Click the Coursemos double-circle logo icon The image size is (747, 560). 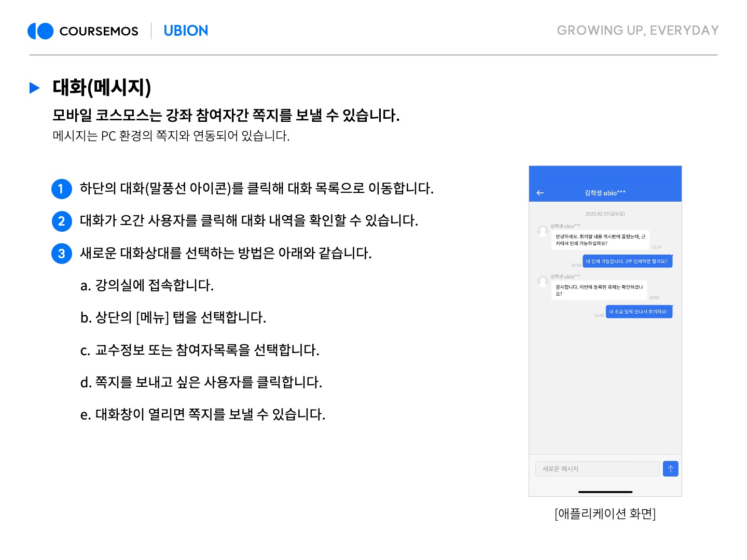click(40, 31)
